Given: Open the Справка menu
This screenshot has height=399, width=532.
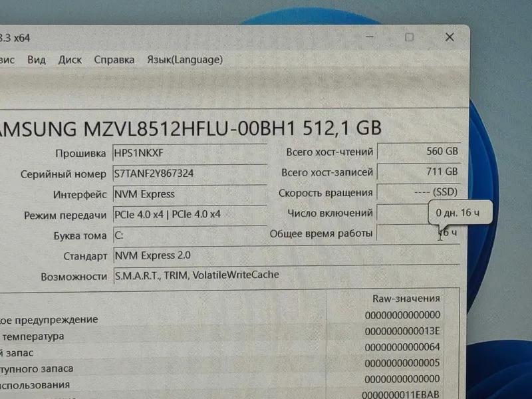Looking at the screenshot, I should (x=114, y=60).
